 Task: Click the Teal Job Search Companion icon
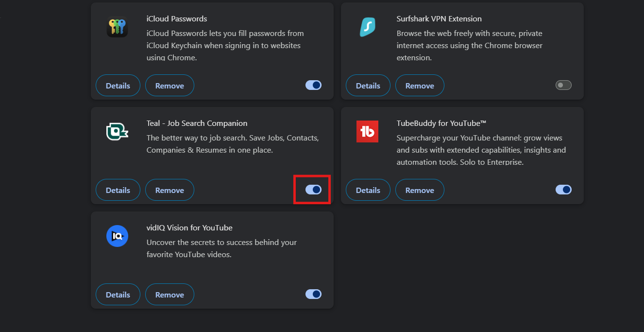(117, 132)
